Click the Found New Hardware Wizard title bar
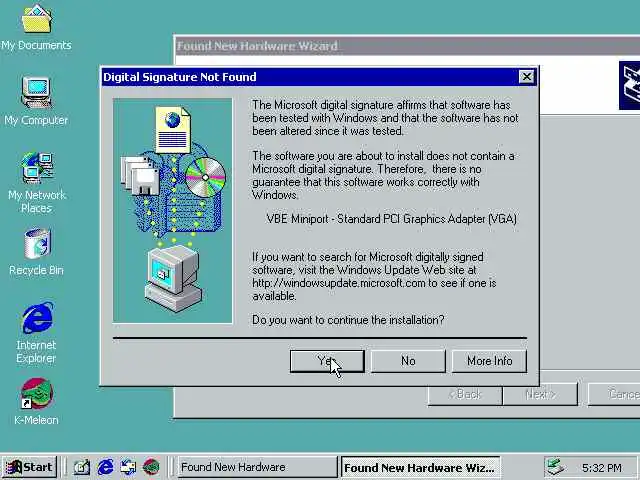This screenshot has width=640, height=480. [x=407, y=46]
